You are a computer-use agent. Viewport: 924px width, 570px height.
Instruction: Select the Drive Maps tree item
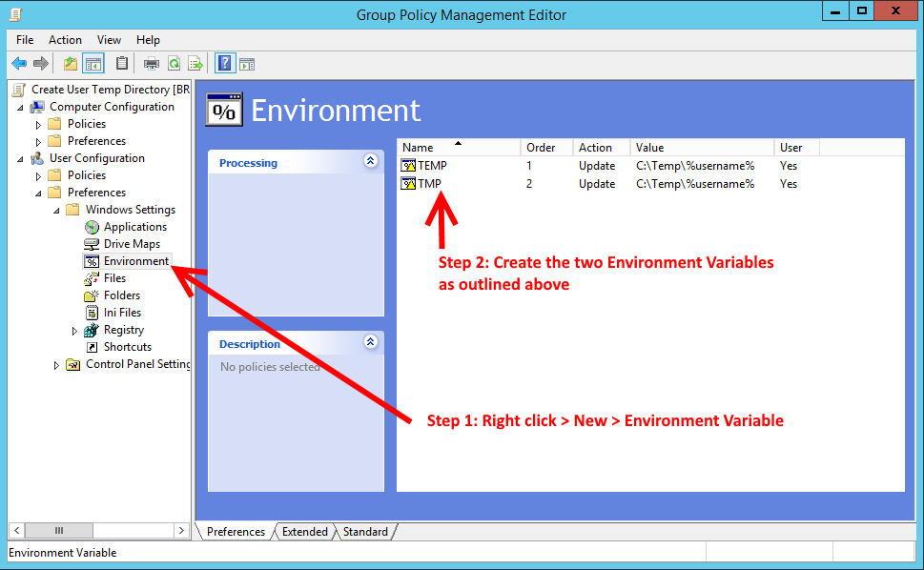pos(132,244)
